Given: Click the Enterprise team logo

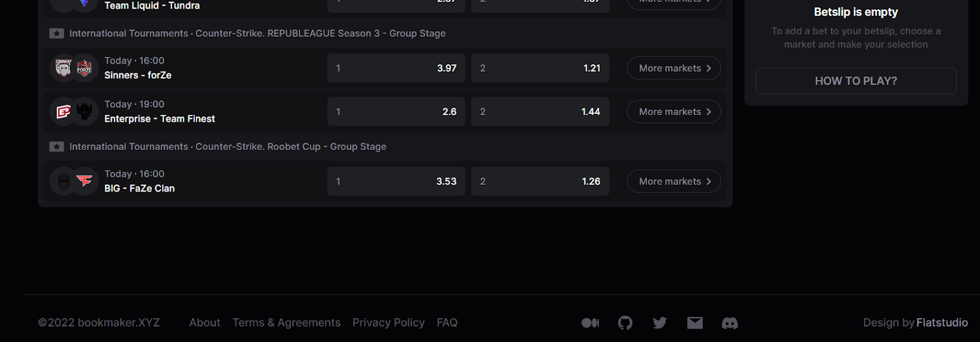Looking at the screenshot, I should point(63,111).
